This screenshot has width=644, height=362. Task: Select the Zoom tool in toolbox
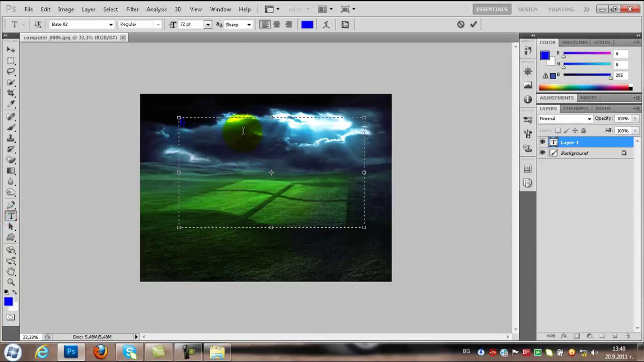point(11,282)
